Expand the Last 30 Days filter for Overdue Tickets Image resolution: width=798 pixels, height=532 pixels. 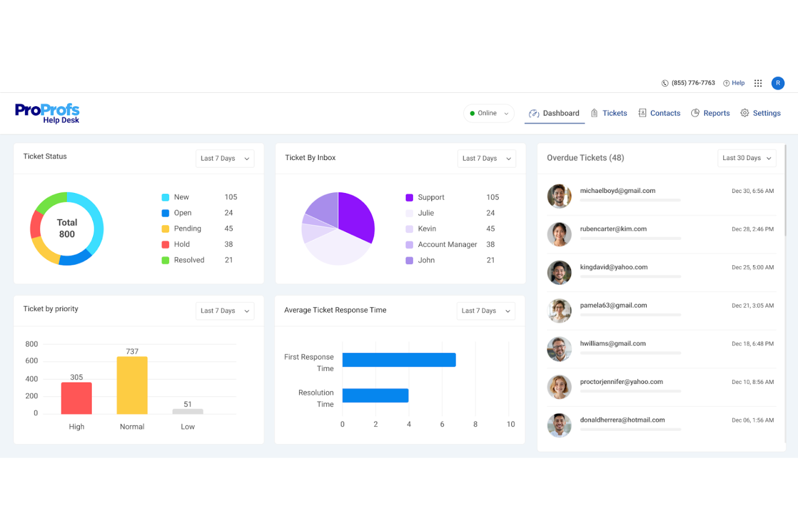pos(746,158)
